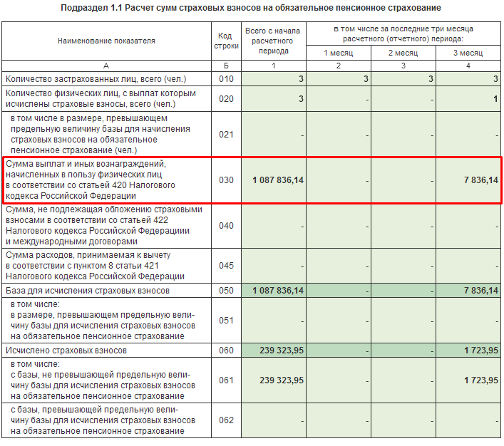
Task: Select row 045 second month cell
Action: pyautogui.click(x=403, y=266)
